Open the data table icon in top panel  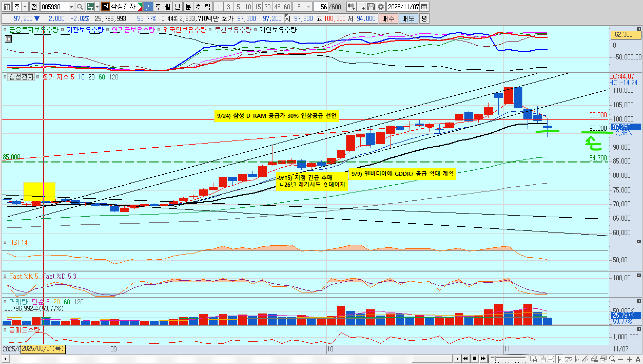8,39
